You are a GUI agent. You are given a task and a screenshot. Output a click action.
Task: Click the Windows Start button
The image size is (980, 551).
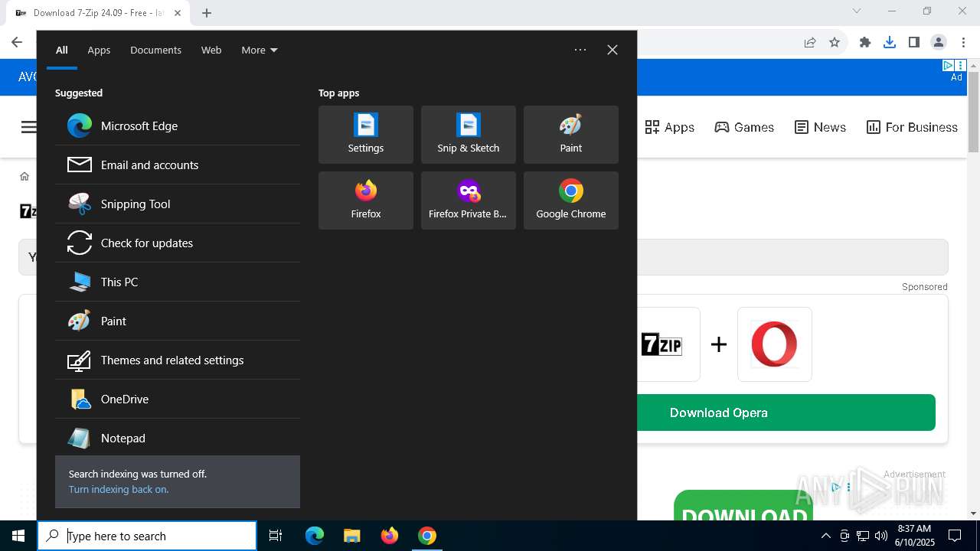(18, 536)
